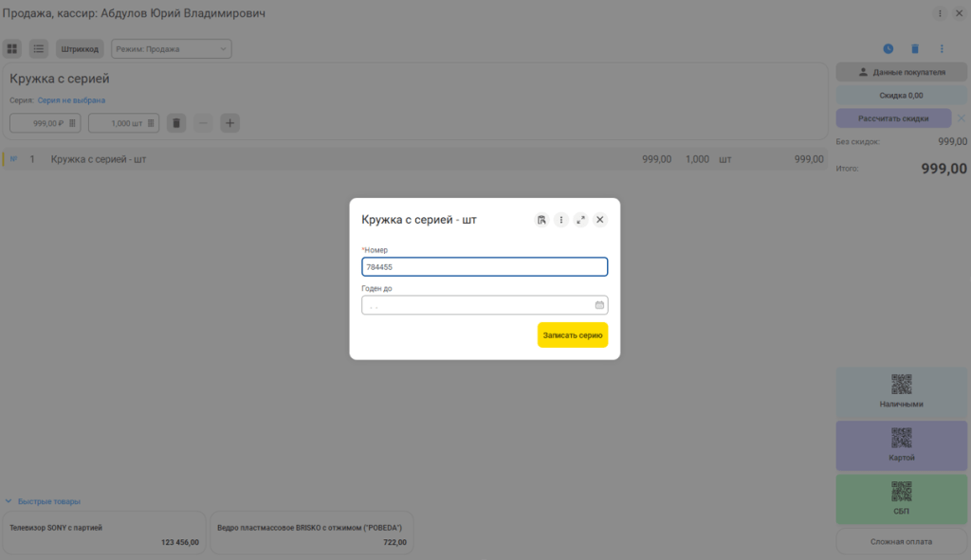
Task: Switch to tile grid view icon
Action: (x=11, y=49)
